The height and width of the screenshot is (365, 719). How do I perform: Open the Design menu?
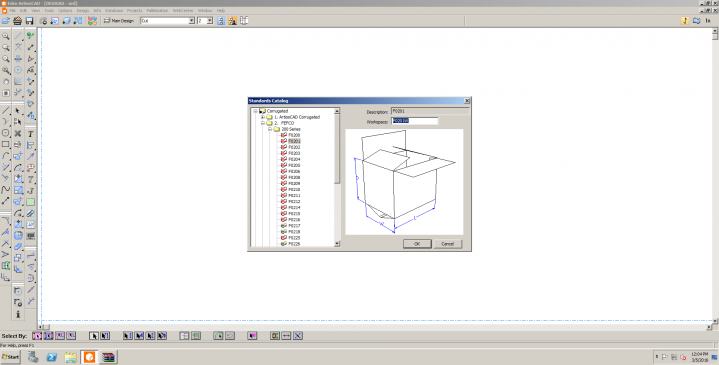(x=83, y=10)
